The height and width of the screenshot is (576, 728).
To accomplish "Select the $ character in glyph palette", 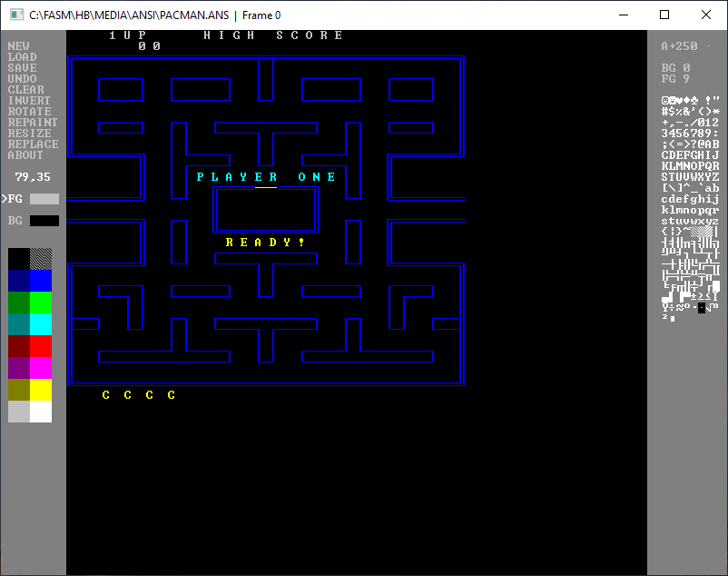I will [x=673, y=112].
